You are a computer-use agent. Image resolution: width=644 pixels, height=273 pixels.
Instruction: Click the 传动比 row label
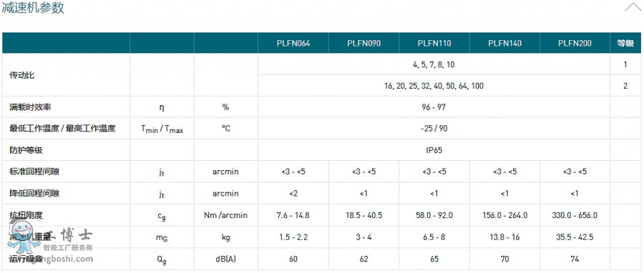tap(22, 76)
